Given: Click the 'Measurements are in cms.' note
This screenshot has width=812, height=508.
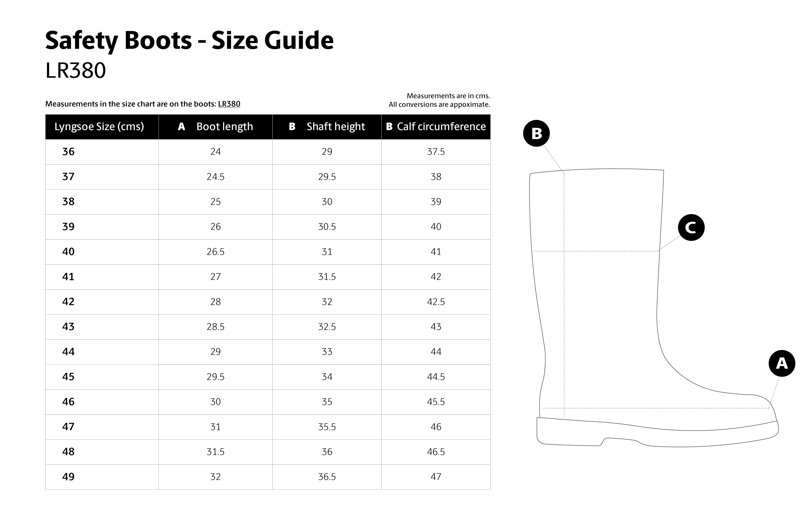Looking at the screenshot, I should tap(448, 96).
